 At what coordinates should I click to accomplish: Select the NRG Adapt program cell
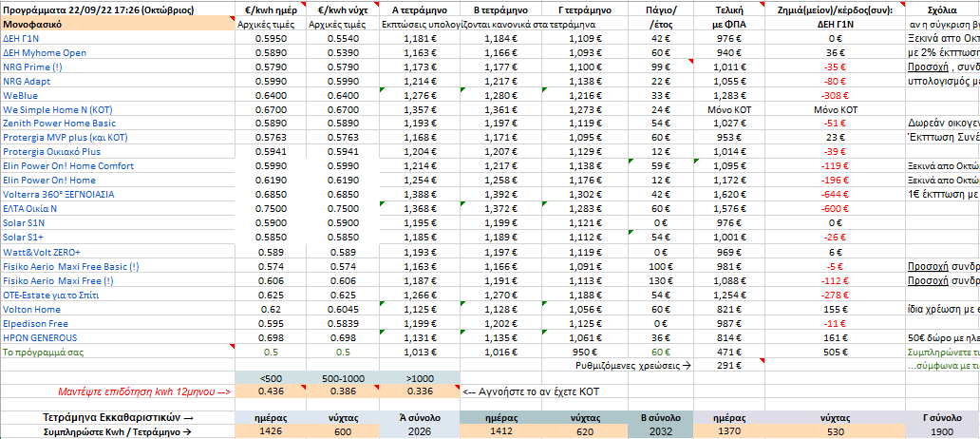118,82
